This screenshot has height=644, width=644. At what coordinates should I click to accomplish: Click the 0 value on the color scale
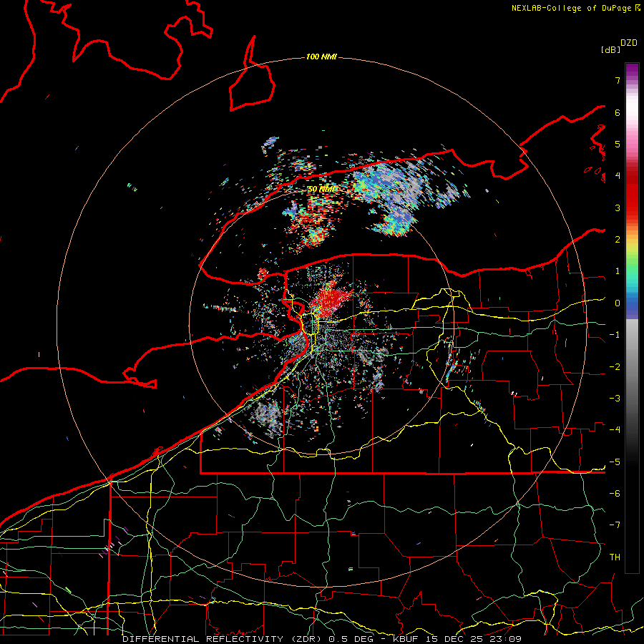tap(618, 303)
